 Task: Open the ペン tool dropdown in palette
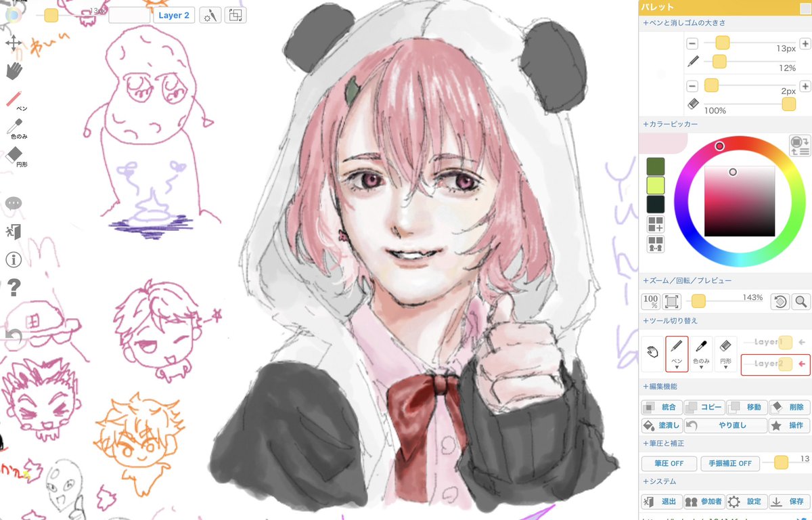[x=677, y=353]
